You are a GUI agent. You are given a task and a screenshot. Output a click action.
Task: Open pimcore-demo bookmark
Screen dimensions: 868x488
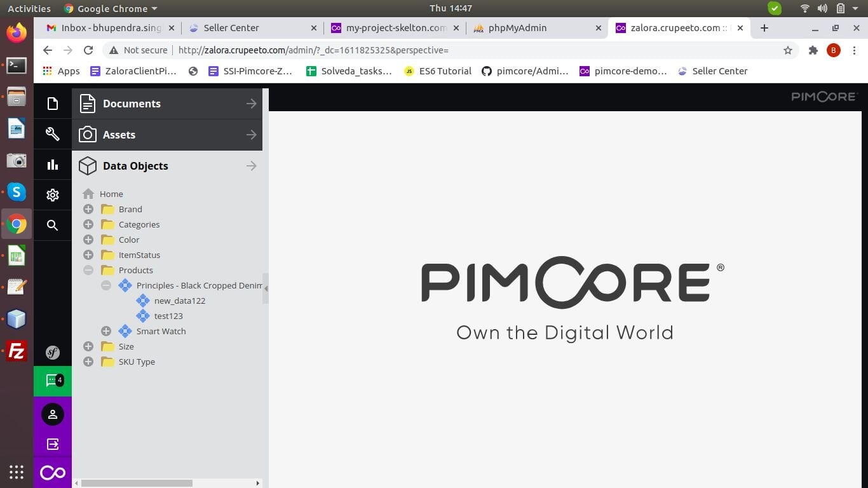tap(623, 71)
